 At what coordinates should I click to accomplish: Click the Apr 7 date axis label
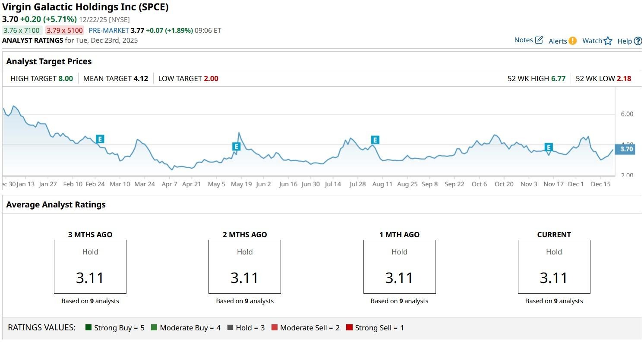[x=169, y=184]
